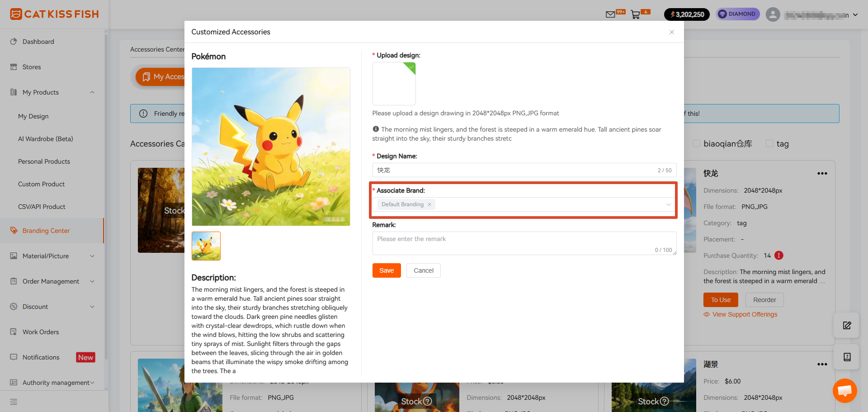Select the small Pikachu thumbnail
The width and height of the screenshot is (868, 412).
(x=206, y=246)
